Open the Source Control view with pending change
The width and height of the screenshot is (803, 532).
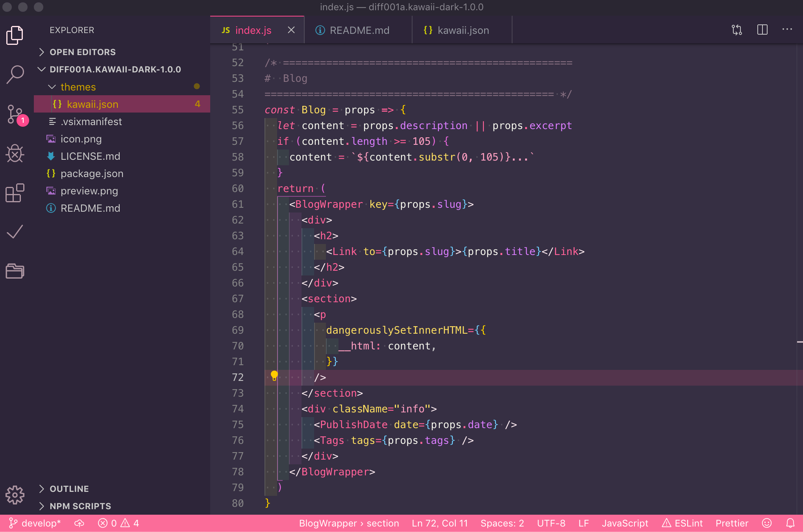[x=15, y=114]
